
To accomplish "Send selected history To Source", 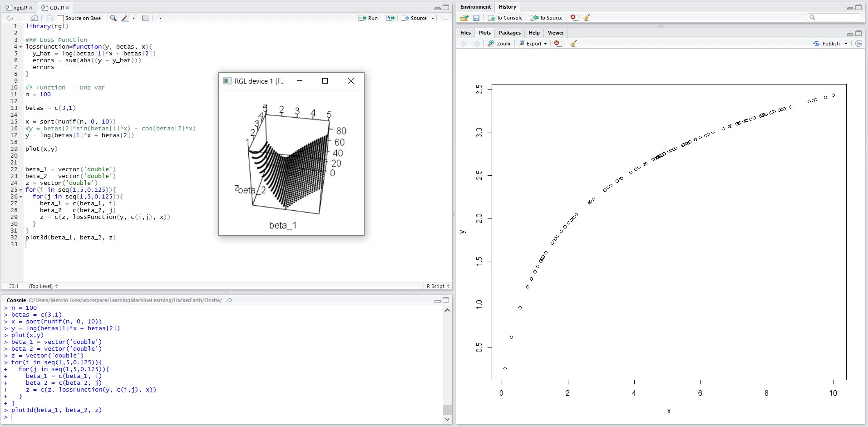I will pyautogui.click(x=546, y=18).
